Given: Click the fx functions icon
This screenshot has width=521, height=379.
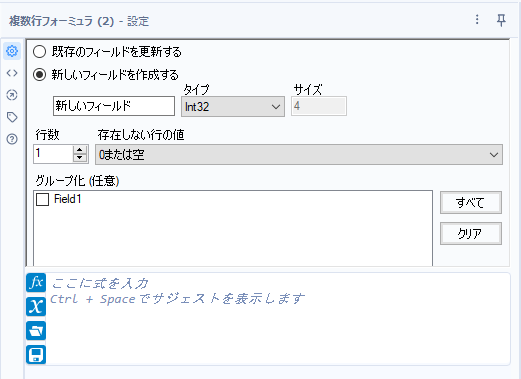Looking at the screenshot, I should 36,283.
